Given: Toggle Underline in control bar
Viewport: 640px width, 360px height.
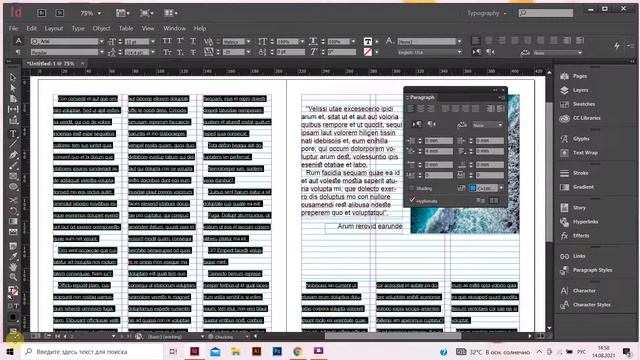Looking at the screenshot, I should click(x=193, y=41).
